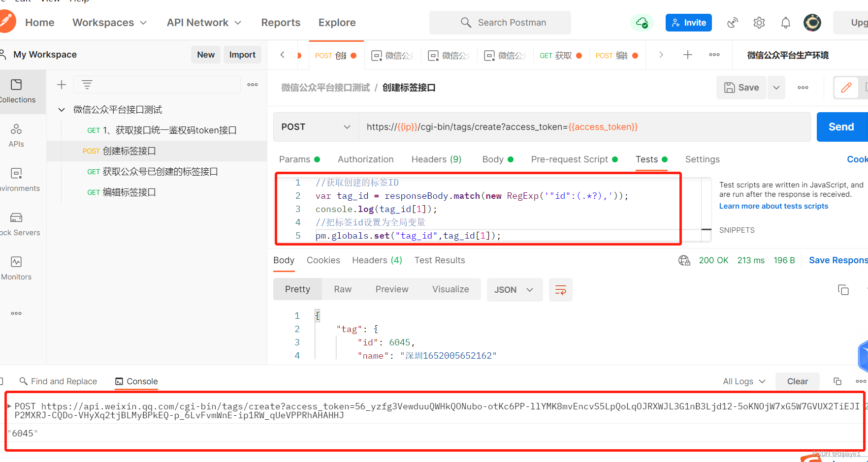The width and height of the screenshot is (868, 462).
Task: Open collections panel more-options ellipsis
Action: click(x=253, y=85)
